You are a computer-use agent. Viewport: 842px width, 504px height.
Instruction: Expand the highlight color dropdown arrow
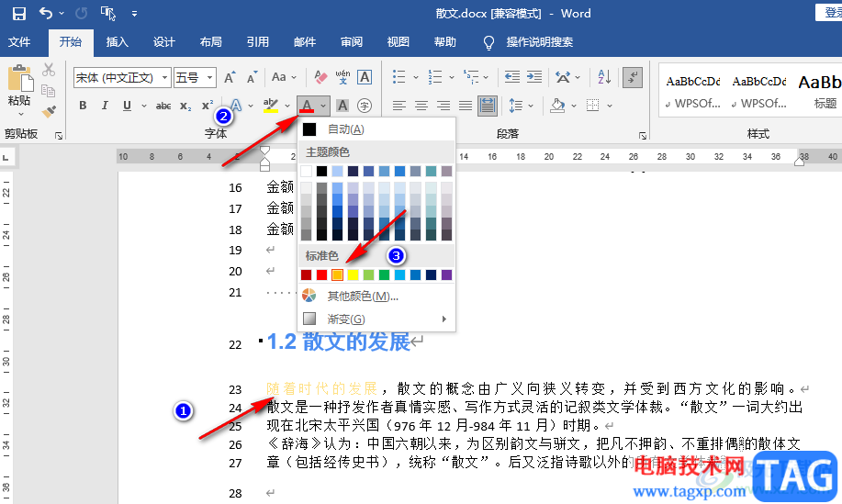coord(287,106)
